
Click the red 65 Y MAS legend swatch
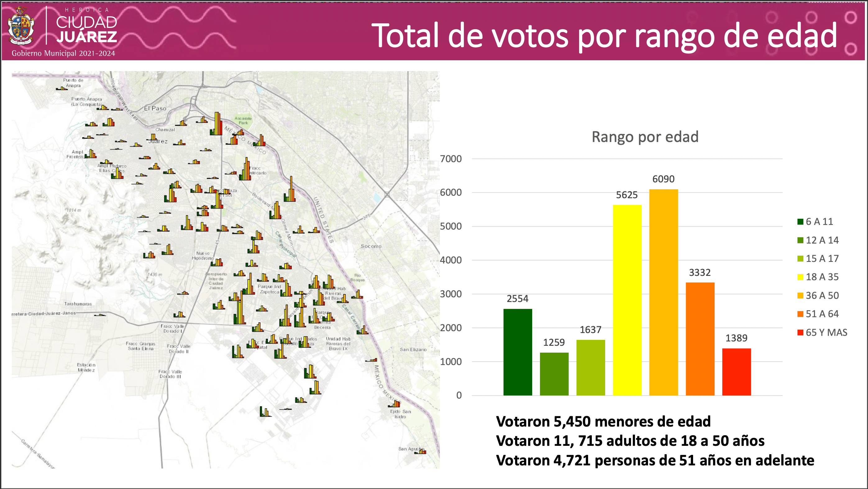tap(800, 333)
